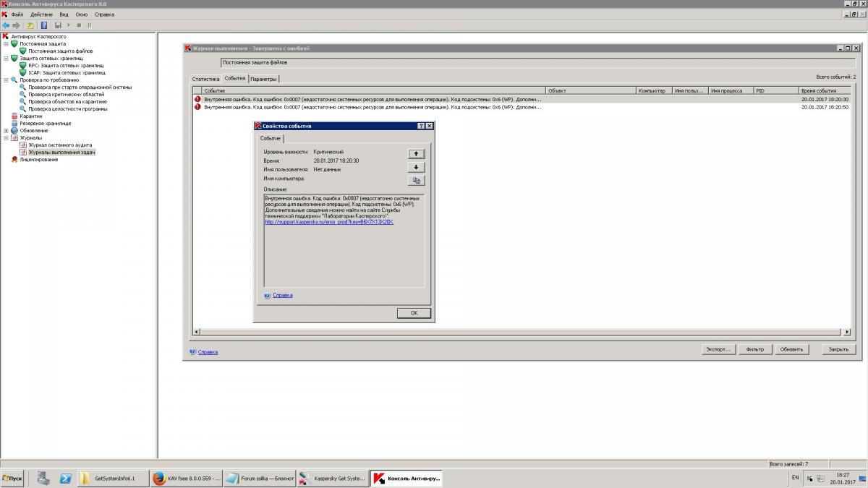Show next event with down arrow button
868x488 pixels.
tap(416, 167)
